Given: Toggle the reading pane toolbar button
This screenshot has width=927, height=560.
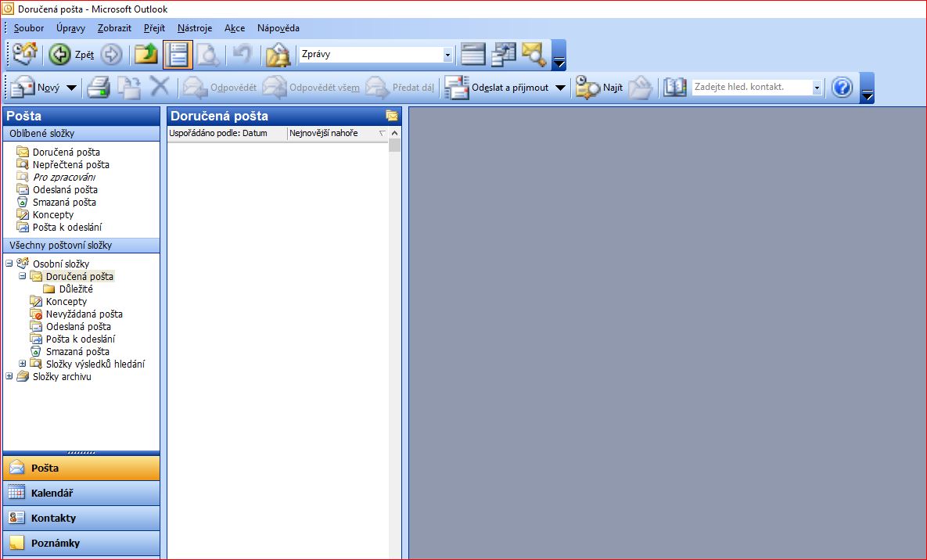Looking at the screenshot, I should pyautogui.click(x=178, y=55).
